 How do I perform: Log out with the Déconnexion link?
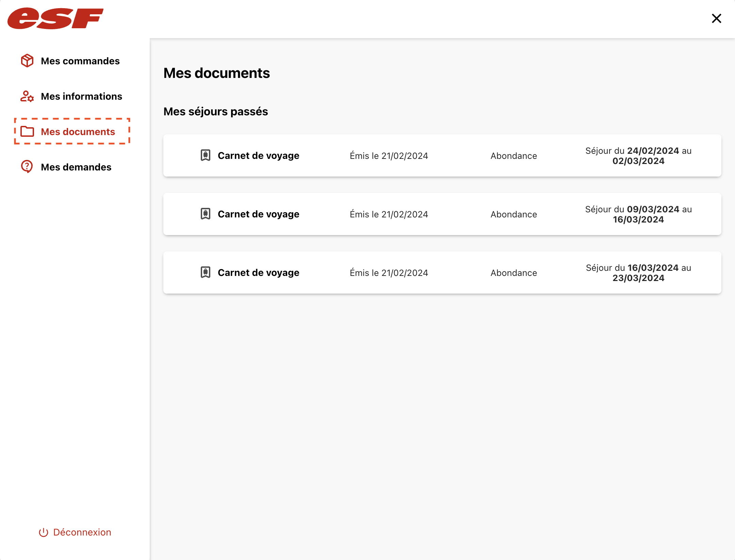coord(82,532)
